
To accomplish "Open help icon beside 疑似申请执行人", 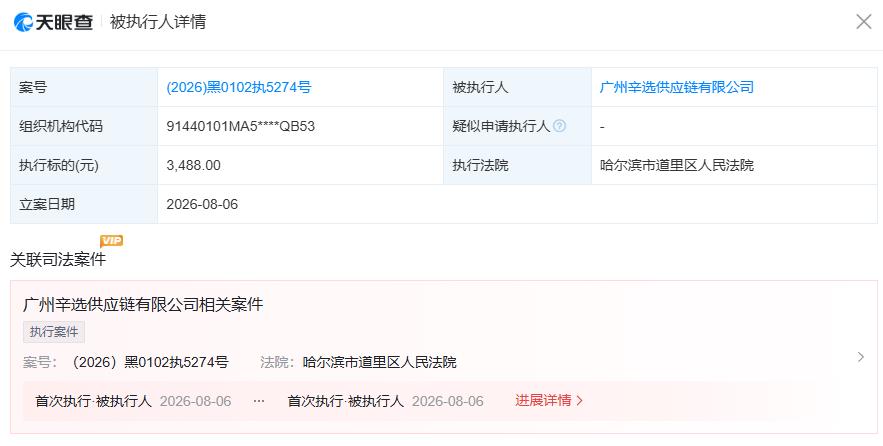I will click(559, 126).
